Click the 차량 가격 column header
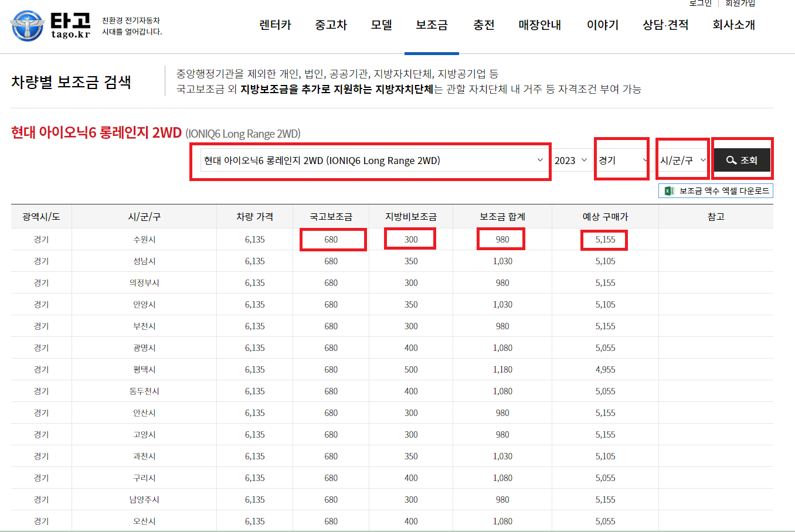Screen dimensions: 795x532 [255, 217]
